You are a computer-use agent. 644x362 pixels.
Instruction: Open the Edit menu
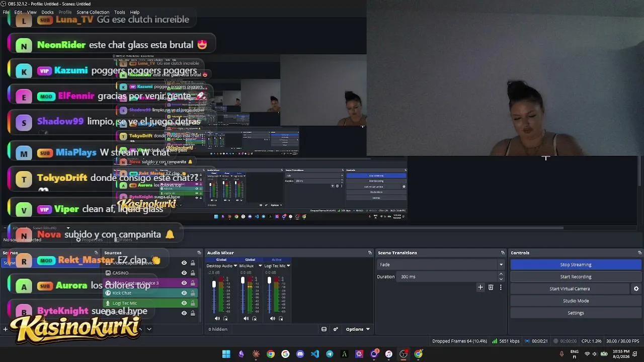pyautogui.click(x=18, y=12)
